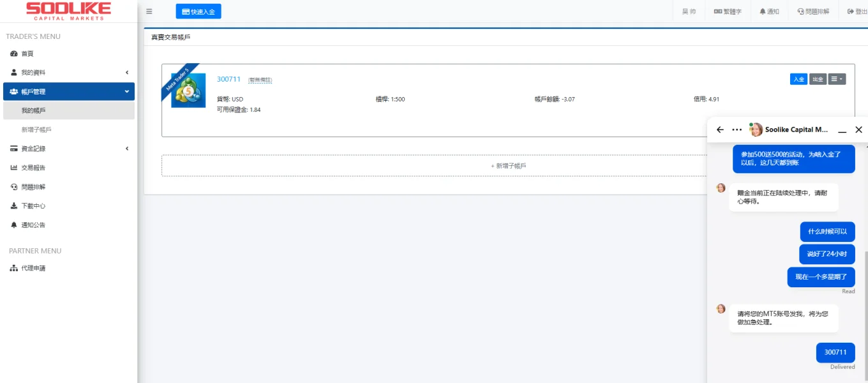Click the + 新增子帳戶 dashed box
Viewport: 868px width, 383px height.
[508, 165]
